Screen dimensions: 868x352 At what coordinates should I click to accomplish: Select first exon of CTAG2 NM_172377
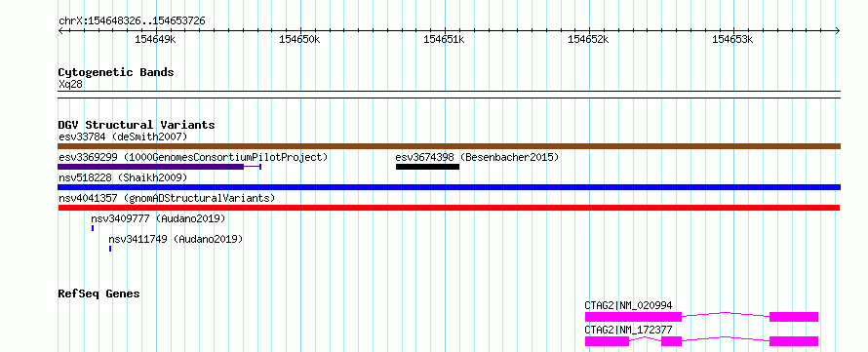pos(607,341)
